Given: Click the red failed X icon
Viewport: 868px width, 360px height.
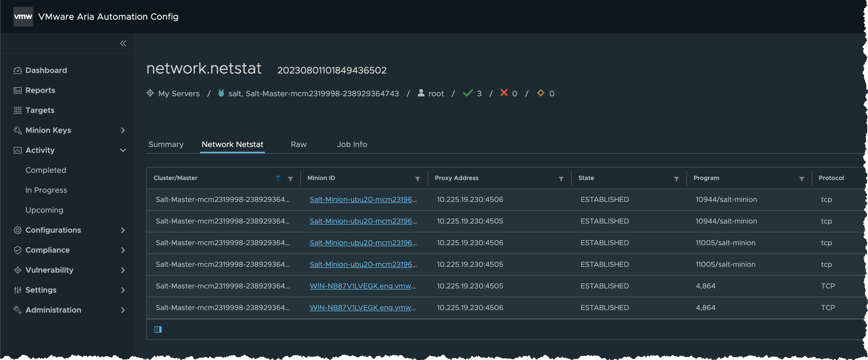Looking at the screenshot, I should [504, 92].
